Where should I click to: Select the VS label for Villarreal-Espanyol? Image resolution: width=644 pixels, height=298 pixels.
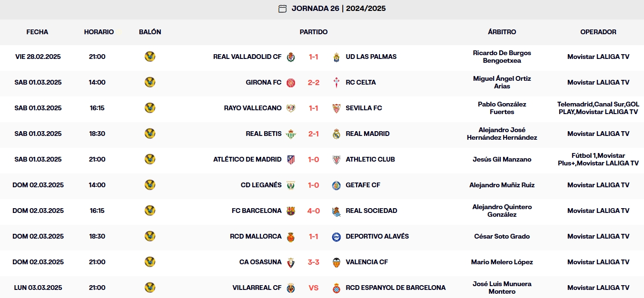coord(314,288)
